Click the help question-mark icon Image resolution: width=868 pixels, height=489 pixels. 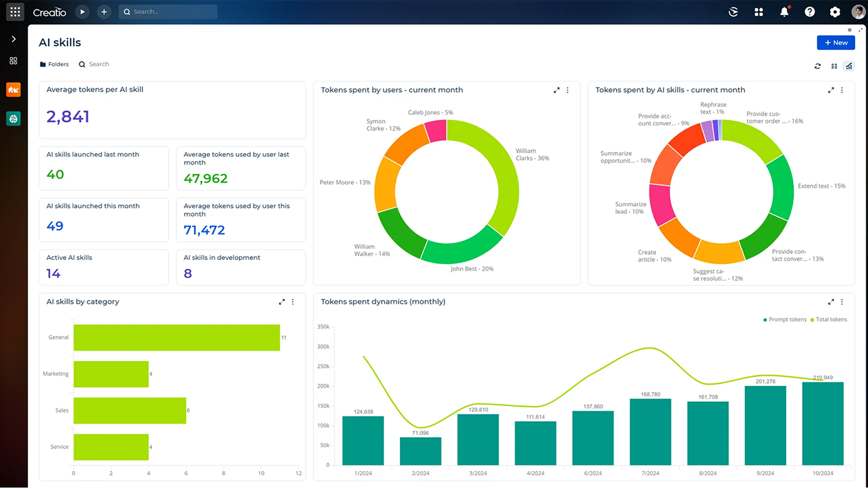click(x=809, y=12)
